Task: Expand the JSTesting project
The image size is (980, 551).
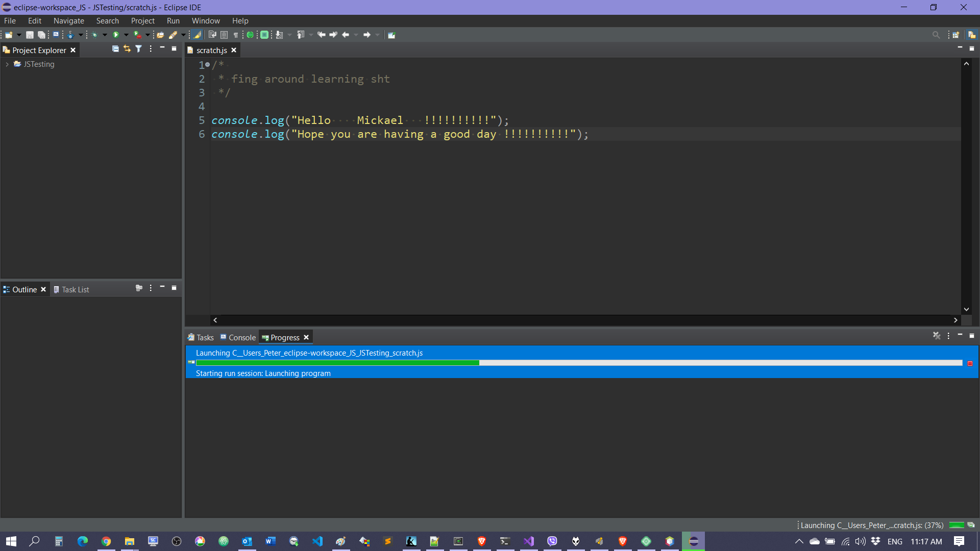Action: [7, 64]
